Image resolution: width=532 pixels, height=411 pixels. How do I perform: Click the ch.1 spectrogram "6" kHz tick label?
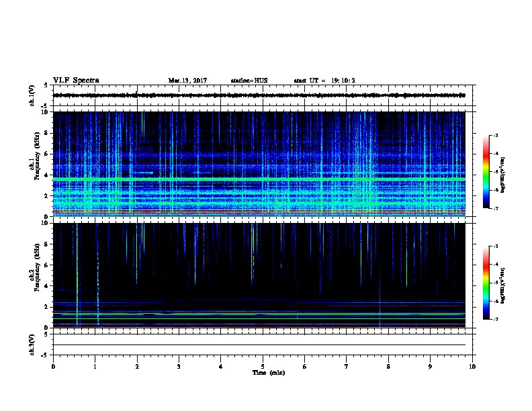point(47,154)
